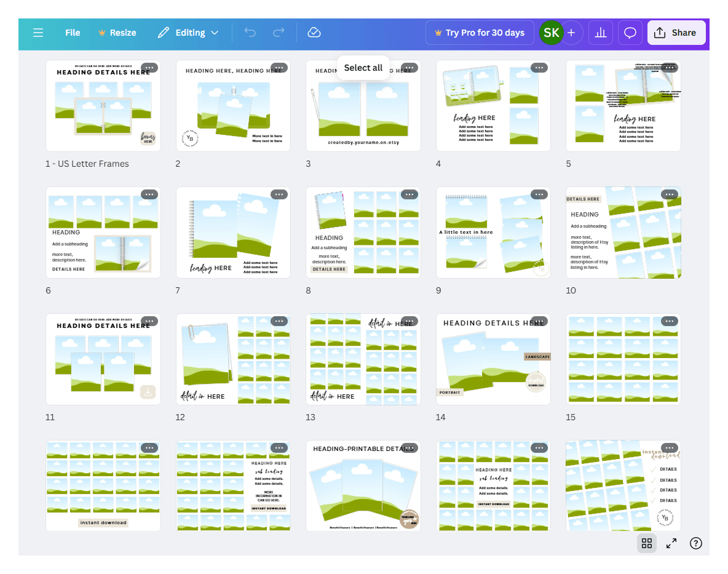Open more options for page 9
728x574 pixels.
[x=539, y=194]
